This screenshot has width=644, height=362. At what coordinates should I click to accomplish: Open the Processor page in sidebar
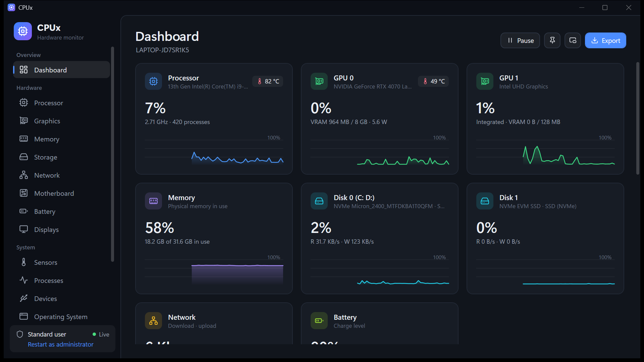pyautogui.click(x=62, y=103)
